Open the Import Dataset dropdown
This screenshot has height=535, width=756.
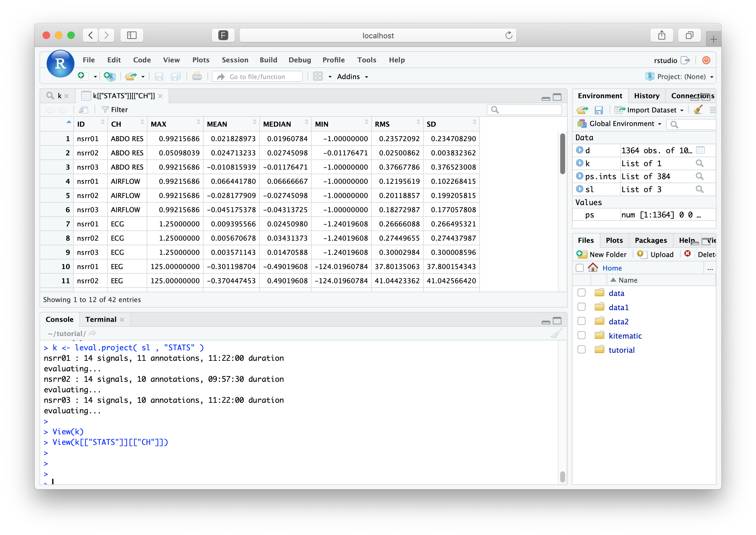(651, 110)
